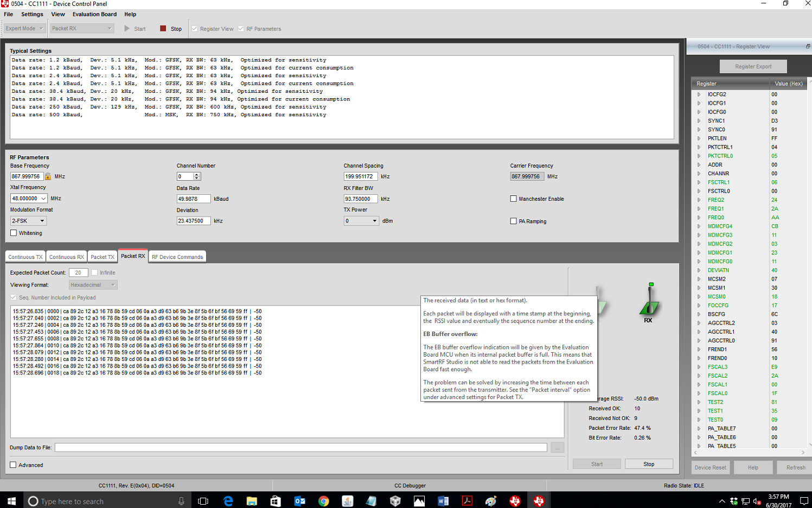Image resolution: width=812 pixels, height=508 pixels.
Task: Click the Data Rate input field
Action: 194,199
